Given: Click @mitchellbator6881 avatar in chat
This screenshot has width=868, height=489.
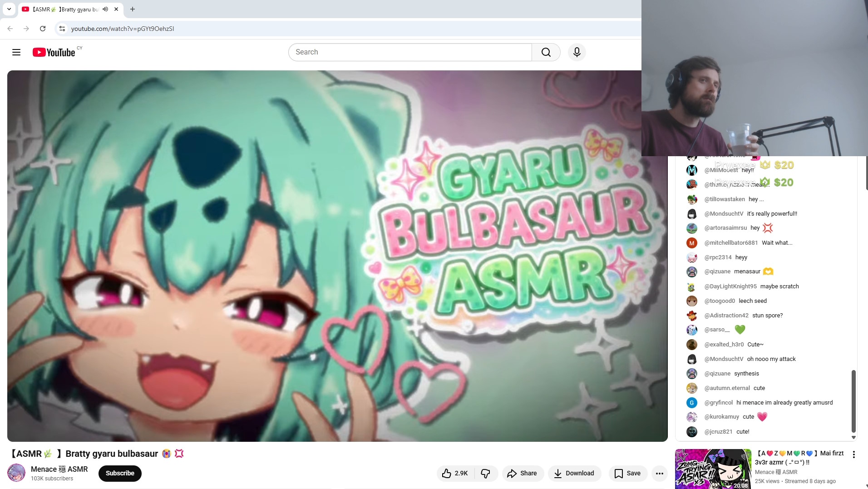Looking at the screenshot, I should click(x=691, y=243).
